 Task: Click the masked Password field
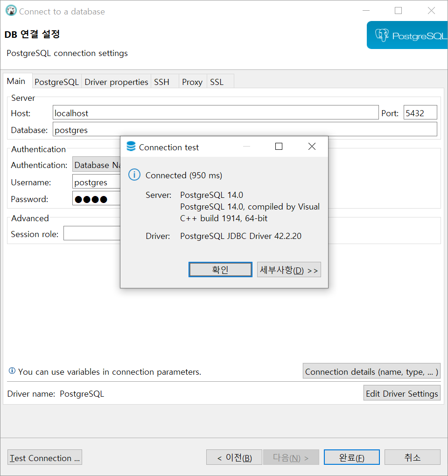pos(97,198)
